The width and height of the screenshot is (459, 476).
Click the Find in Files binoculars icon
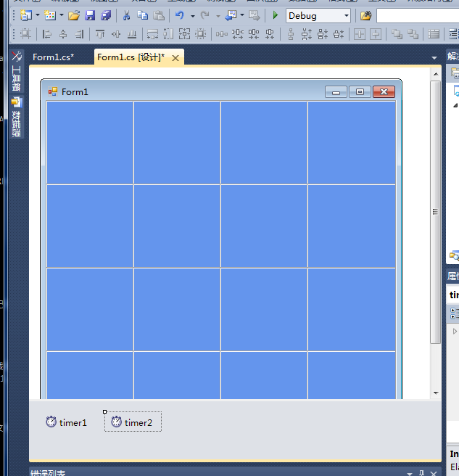coord(366,15)
